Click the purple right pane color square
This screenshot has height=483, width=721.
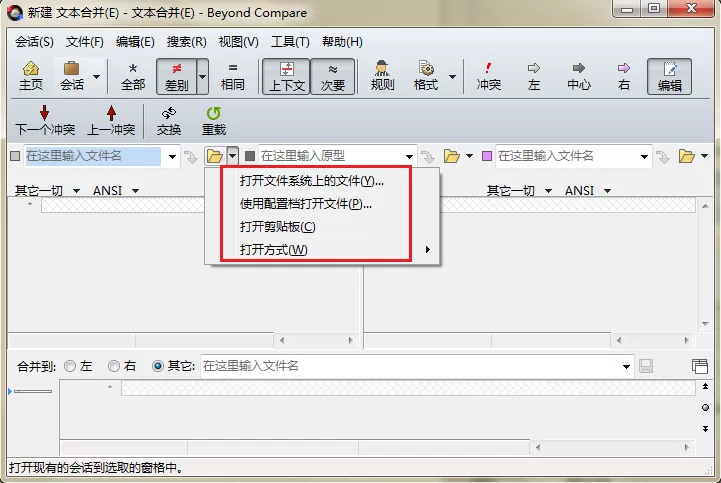point(487,156)
